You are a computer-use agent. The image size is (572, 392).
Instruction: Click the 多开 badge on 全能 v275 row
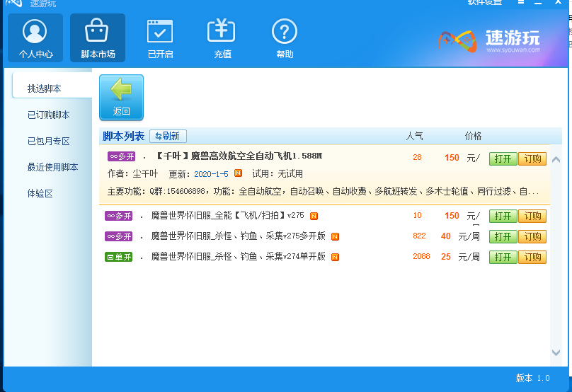tap(118, 216)
